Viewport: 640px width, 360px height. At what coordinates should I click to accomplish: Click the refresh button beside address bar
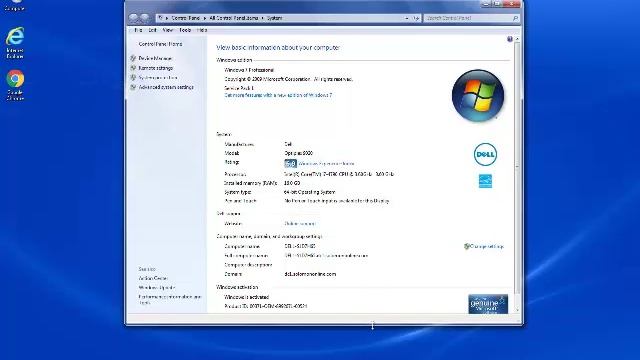416,18
